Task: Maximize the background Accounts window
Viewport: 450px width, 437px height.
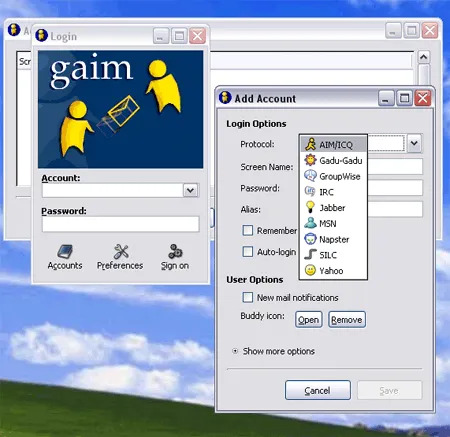Action: 411,31
